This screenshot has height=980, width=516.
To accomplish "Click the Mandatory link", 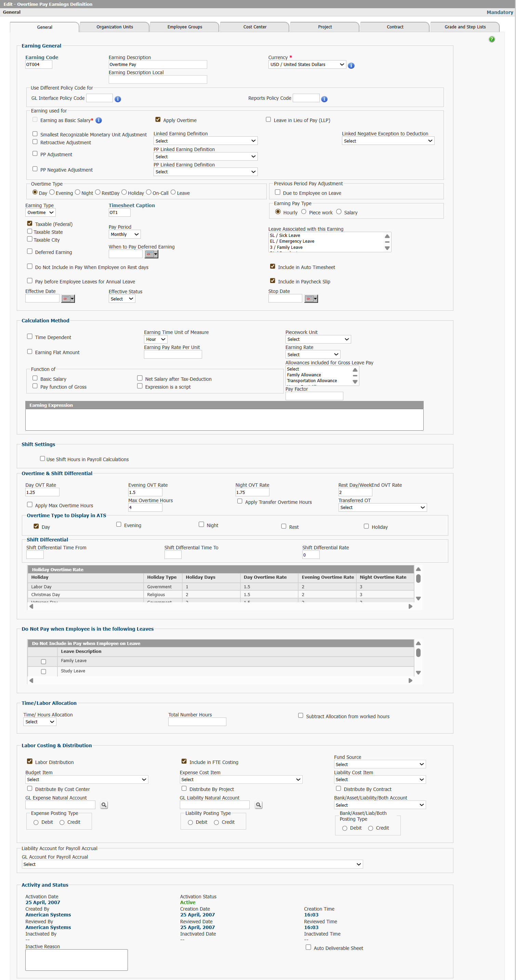I will coord(499,12).
